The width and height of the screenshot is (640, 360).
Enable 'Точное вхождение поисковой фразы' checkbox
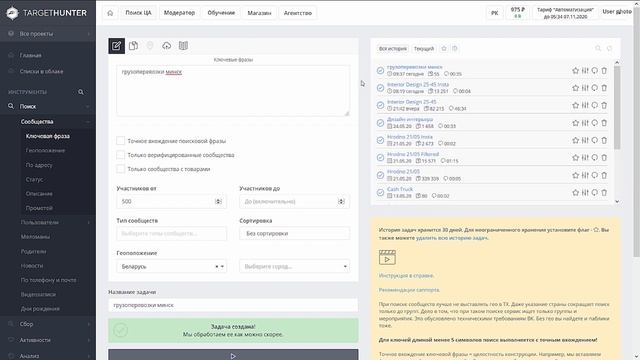120,141
